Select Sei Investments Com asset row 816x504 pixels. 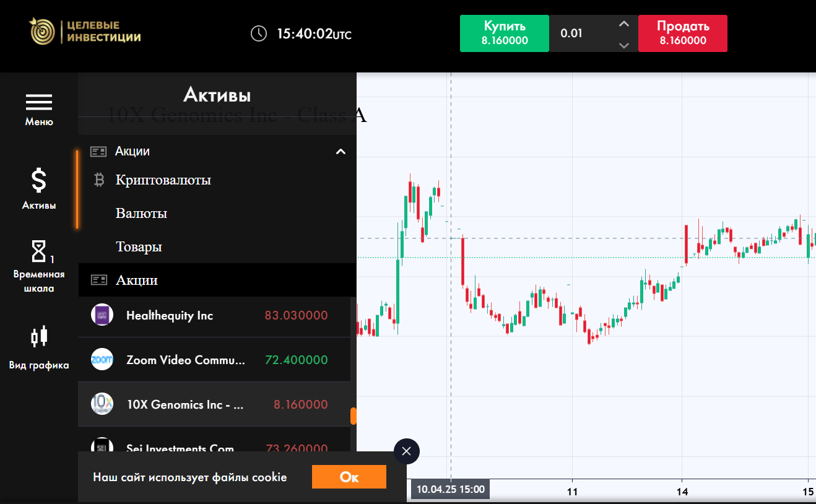(214, 440)
